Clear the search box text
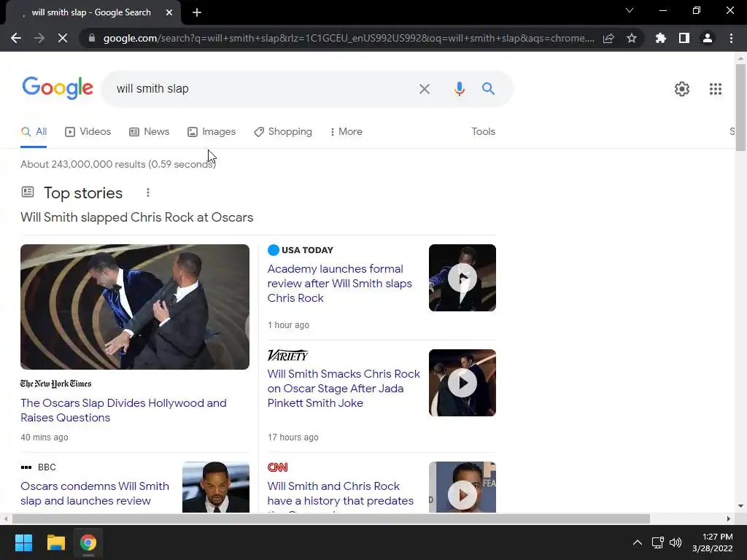The width and height of the screenshot is (747, 560). point(424,88)
